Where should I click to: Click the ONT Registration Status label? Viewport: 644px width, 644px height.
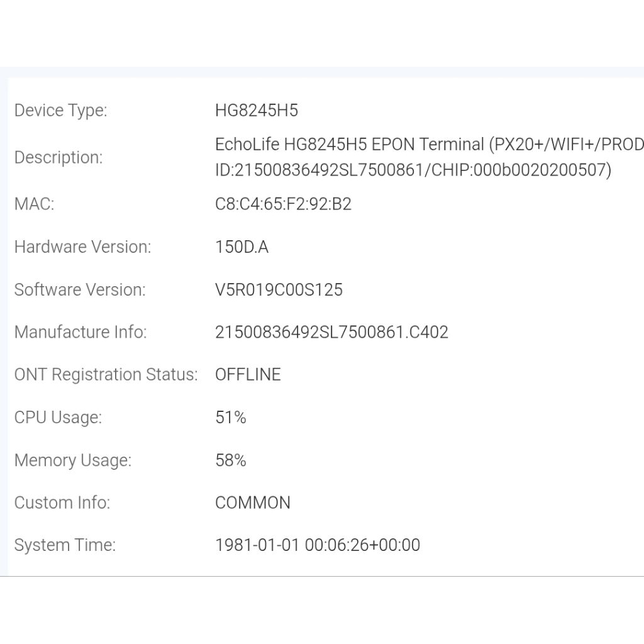(106, 375)
